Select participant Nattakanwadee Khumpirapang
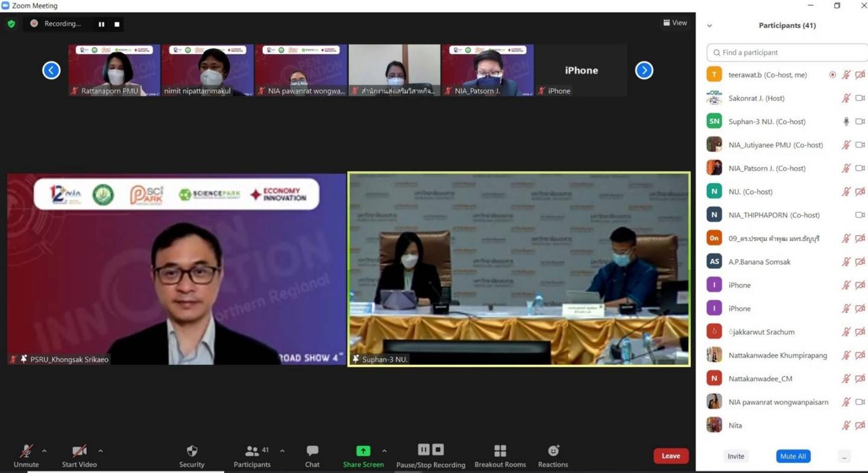The width and height of the screenshot is (868, 473). (x=787, y=355)
